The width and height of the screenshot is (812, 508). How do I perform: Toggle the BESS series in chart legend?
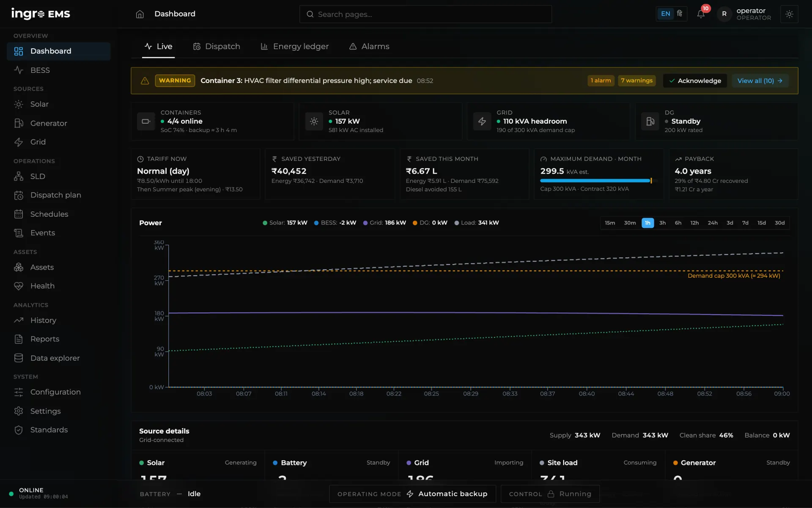335,223
